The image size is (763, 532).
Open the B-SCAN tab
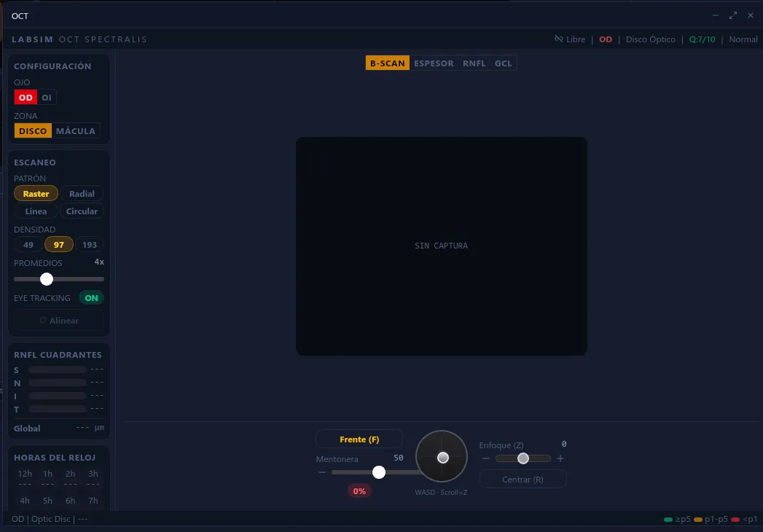(x=388, y=63)
